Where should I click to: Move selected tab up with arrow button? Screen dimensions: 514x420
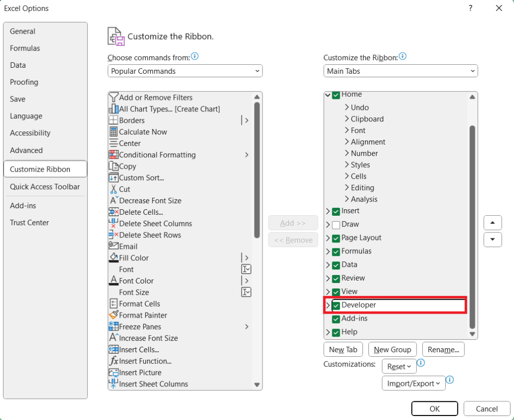coord(492,222)
